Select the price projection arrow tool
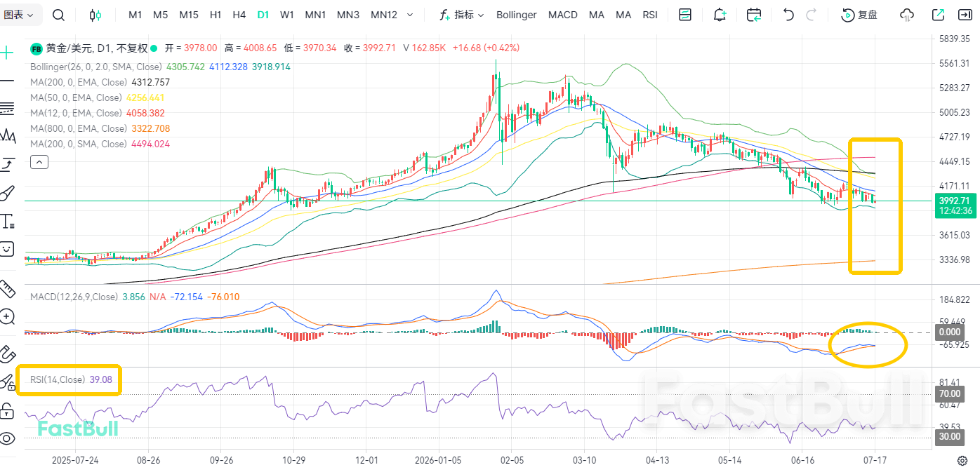 (x=8, y=164)
